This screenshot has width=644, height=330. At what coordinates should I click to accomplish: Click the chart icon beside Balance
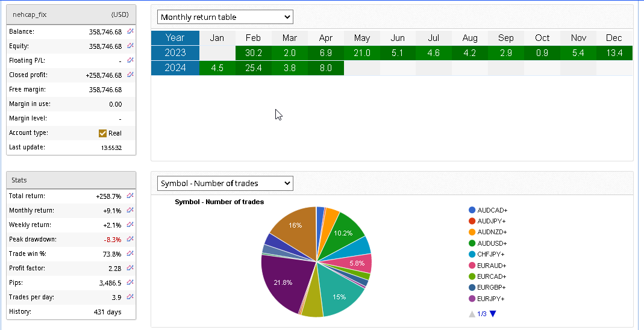(130, 31)
